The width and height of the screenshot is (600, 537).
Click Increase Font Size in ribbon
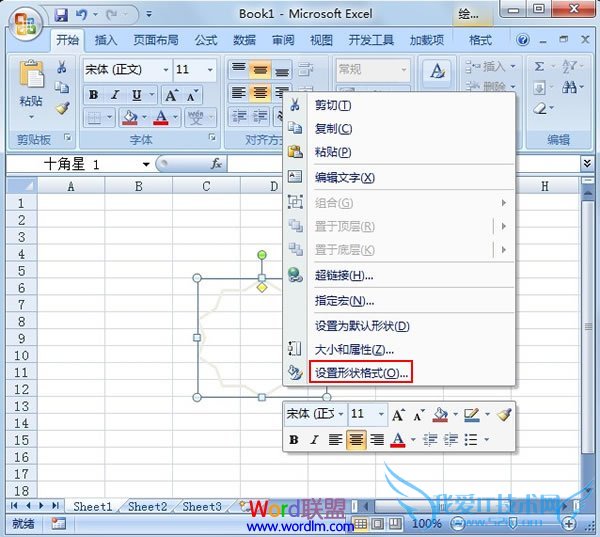171,95
